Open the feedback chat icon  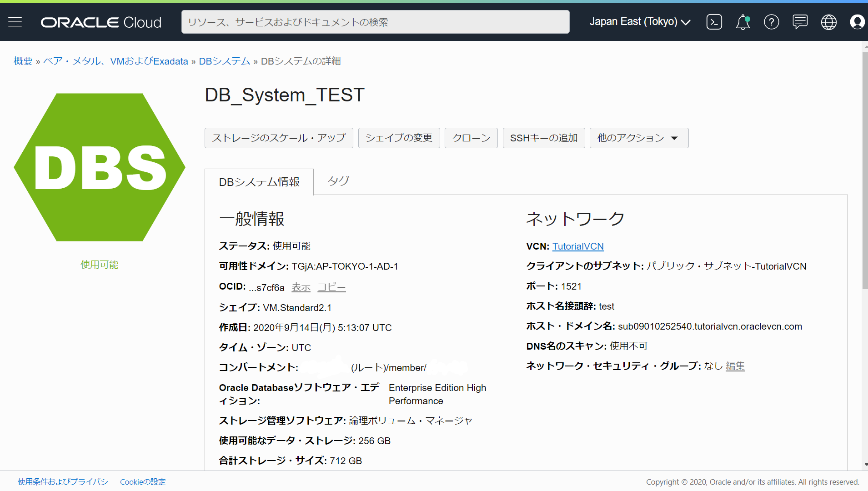tap(800, 21)
